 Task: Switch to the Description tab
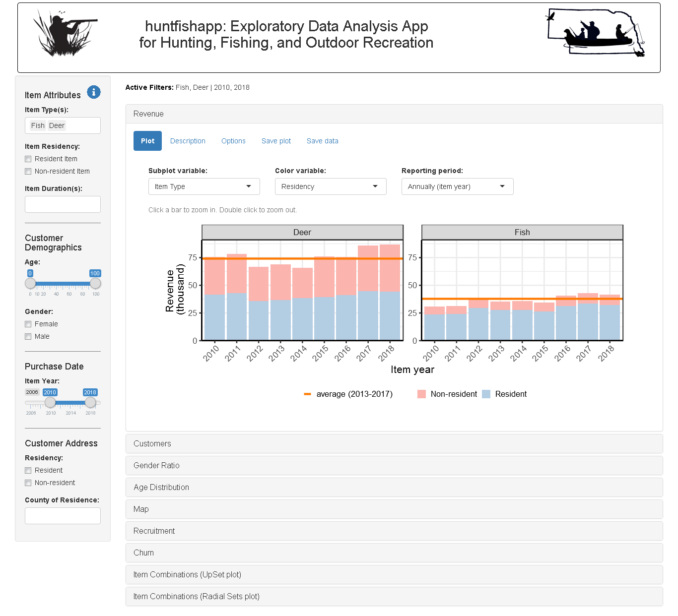coord(188,141)
